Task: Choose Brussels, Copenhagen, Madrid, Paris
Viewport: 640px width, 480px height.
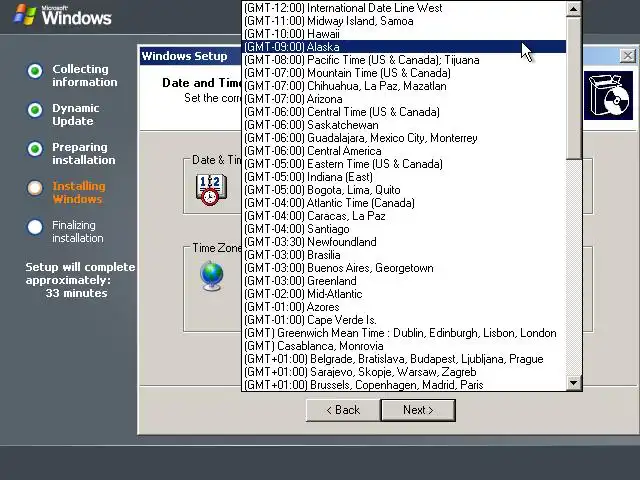Action: (x=404, y=385)
